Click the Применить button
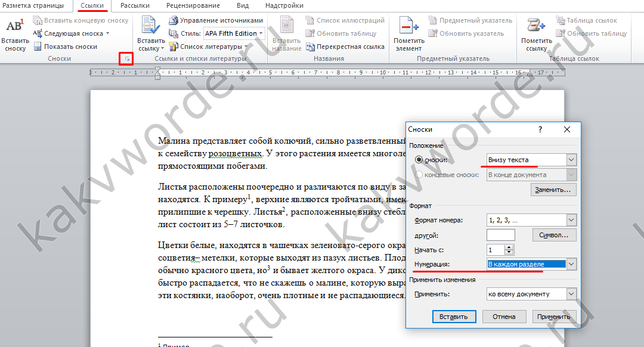Screen dimensions: 644x347 tap(554, 317)
